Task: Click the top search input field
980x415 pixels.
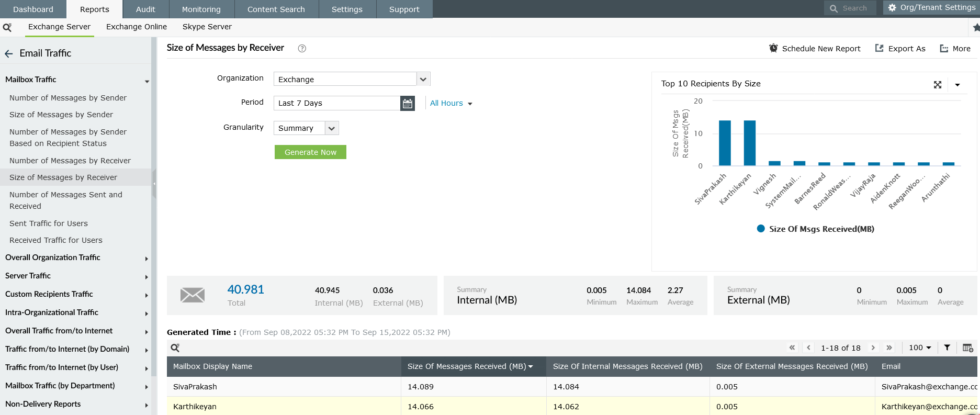Action: [850, 8]
